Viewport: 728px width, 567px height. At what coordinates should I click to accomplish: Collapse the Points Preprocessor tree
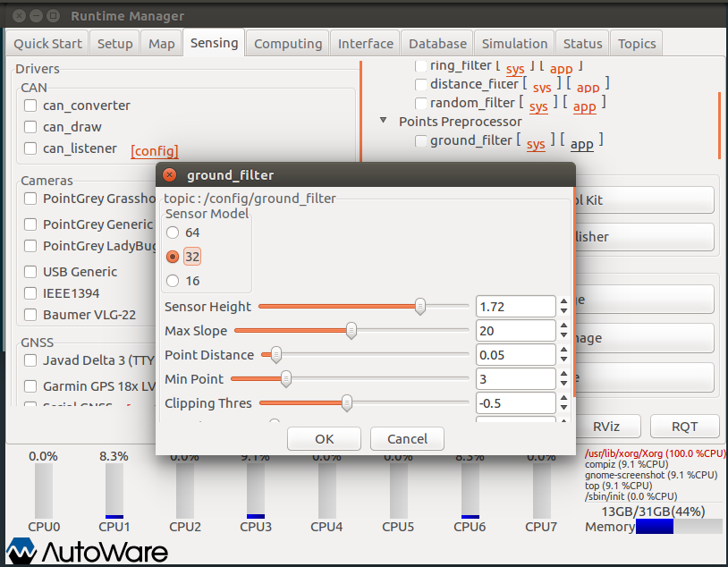coord(383,121)
